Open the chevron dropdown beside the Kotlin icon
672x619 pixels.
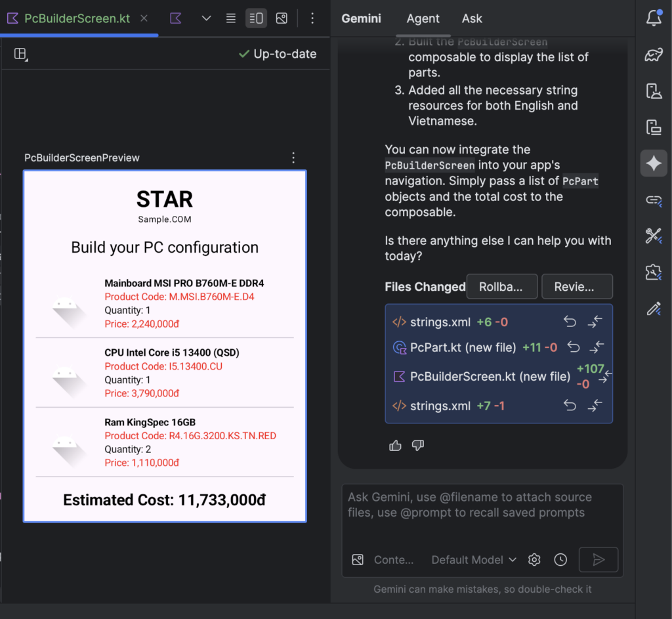(206, 18)
